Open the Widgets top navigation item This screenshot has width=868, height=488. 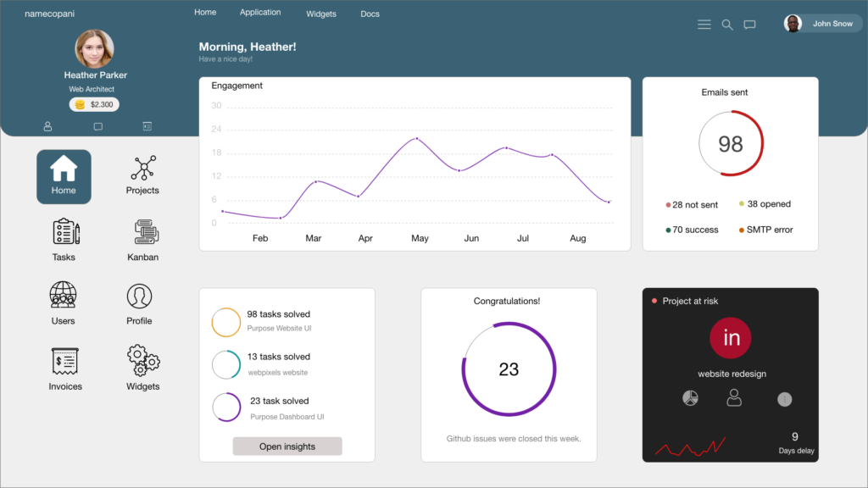[321, 14]
